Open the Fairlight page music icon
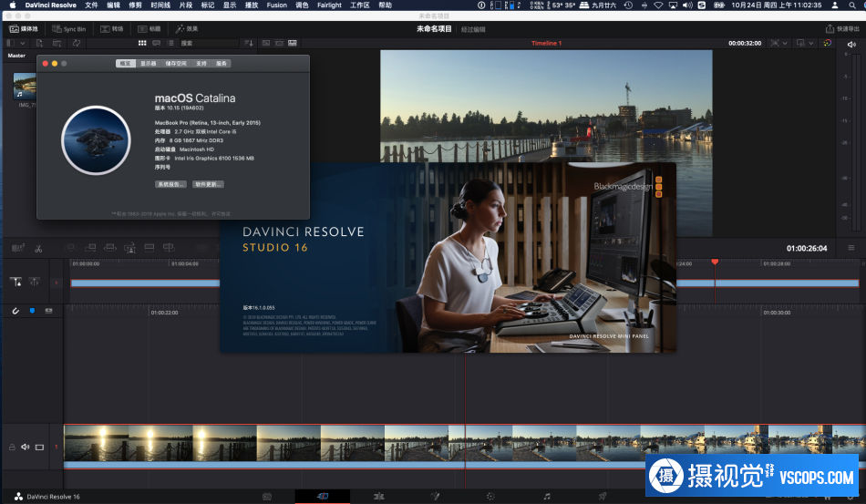Screen dimensions: 866x504 [546, 497]
